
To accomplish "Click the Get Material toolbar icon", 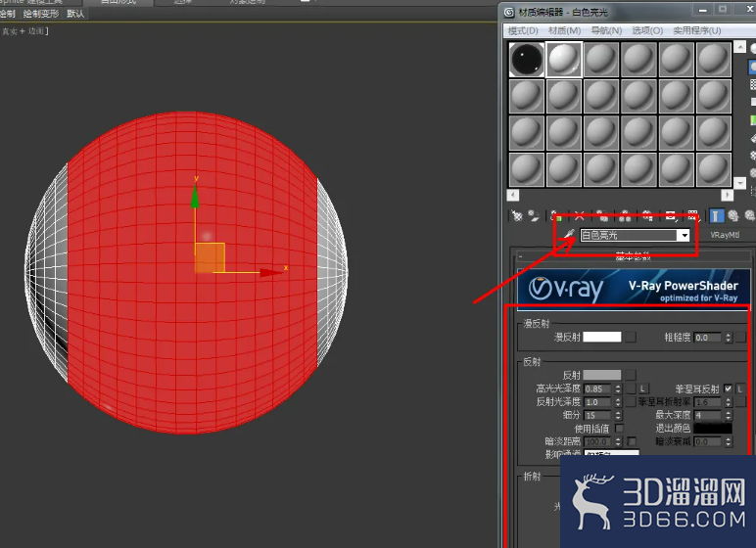I will point(516,215).
